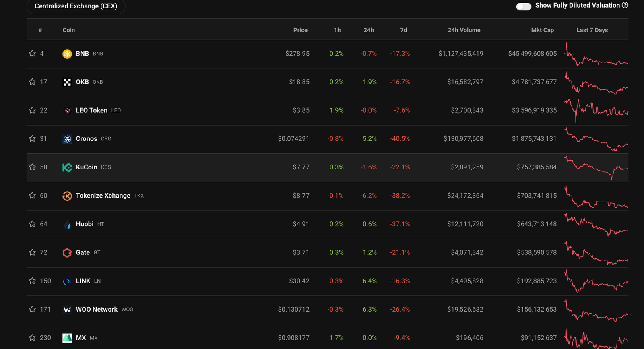Image resolution: width=644 pixels, height=349 pixels.
Task: Click the LINK coin logo
Action: [67, 281]
